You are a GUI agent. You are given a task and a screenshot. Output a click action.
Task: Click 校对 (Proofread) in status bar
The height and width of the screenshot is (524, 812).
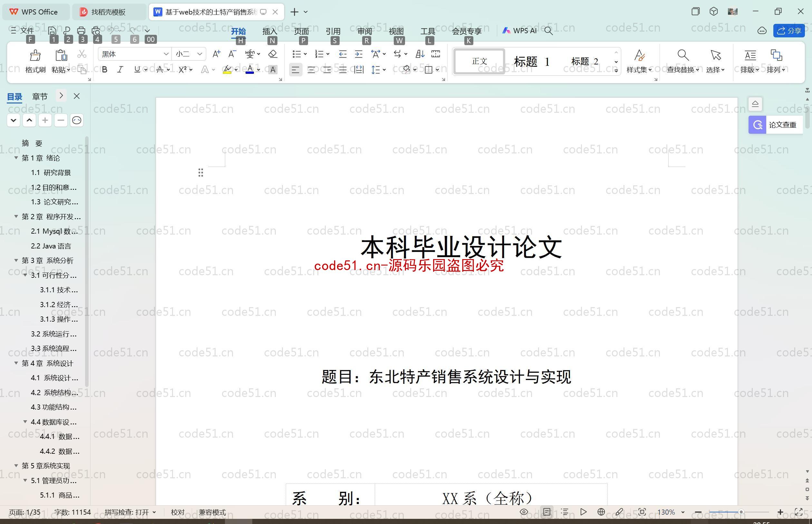tap(178, 512)
